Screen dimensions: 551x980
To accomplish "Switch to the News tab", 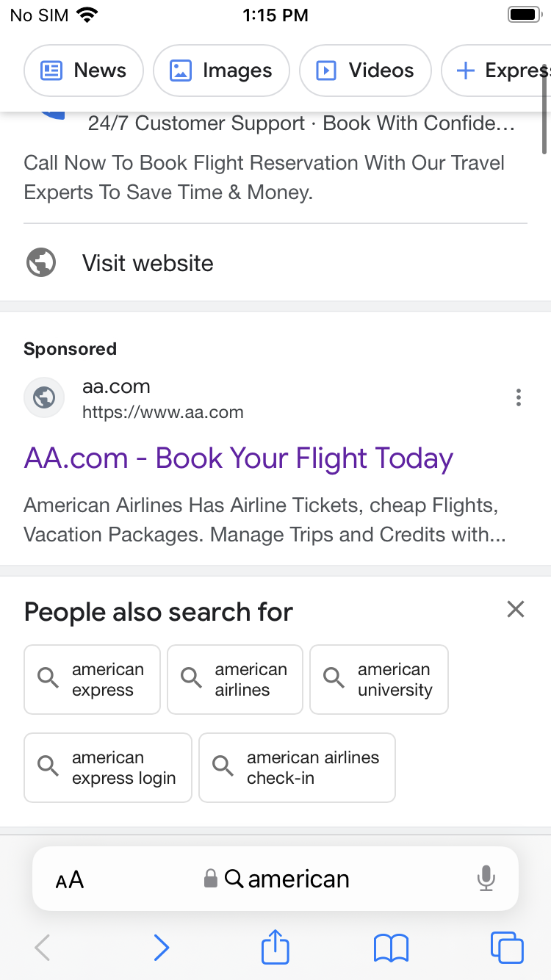I will tap(84, 71).
